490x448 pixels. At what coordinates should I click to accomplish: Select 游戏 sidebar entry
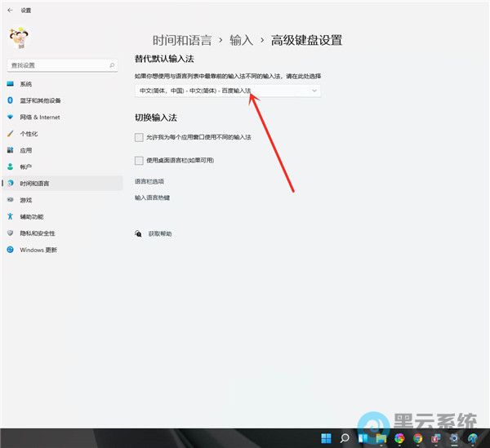pos(63,200)
